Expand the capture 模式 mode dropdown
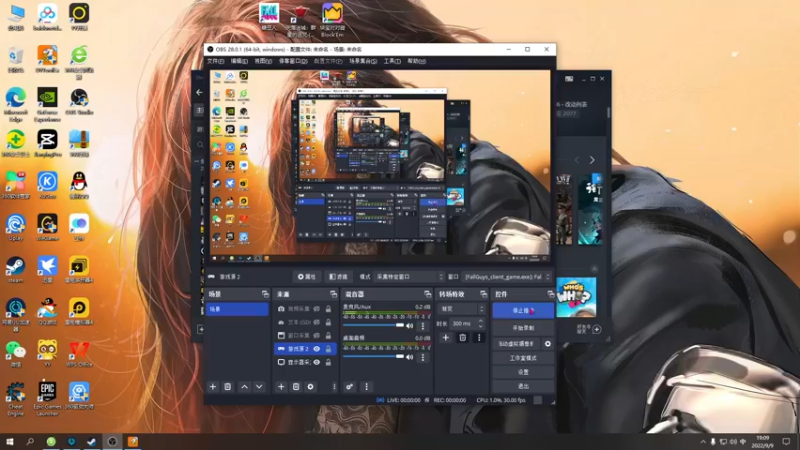The width and height of the screenshot is (800, 450). pos(409,277)
